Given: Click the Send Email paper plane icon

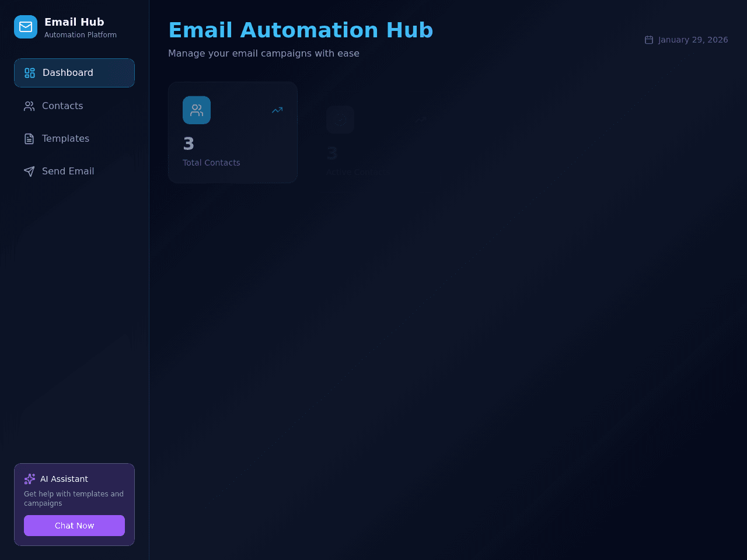Looking at the screenshot, I should 29,171.
